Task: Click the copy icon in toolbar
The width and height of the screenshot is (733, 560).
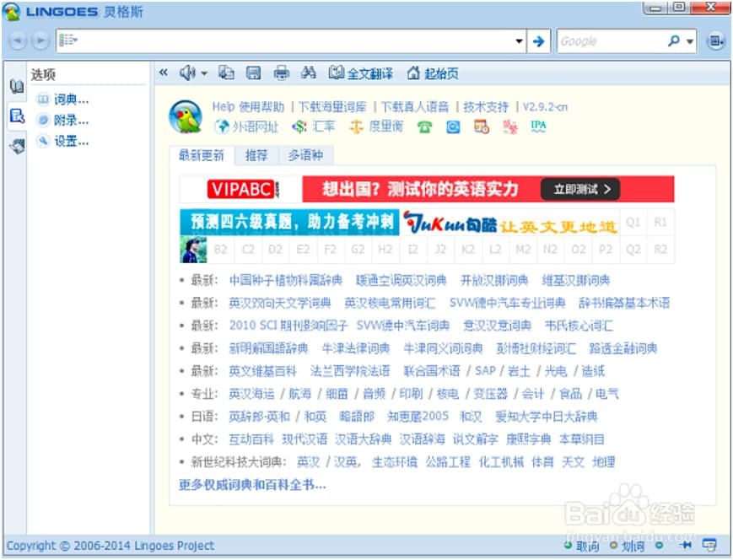Action: tap(226, 73)
